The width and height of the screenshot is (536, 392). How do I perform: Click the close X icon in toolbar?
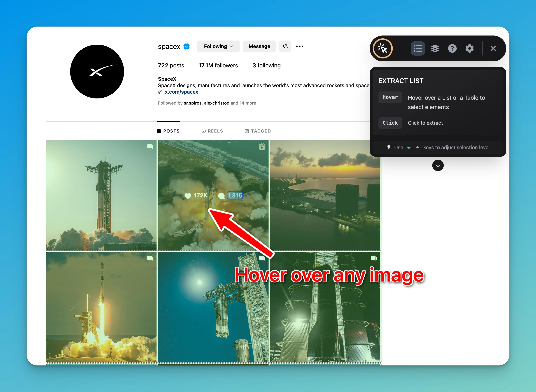[x=493, y=48]
